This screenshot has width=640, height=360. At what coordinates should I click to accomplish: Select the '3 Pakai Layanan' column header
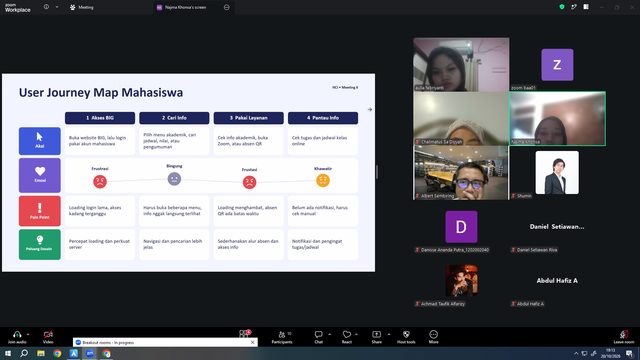point(249,118)
